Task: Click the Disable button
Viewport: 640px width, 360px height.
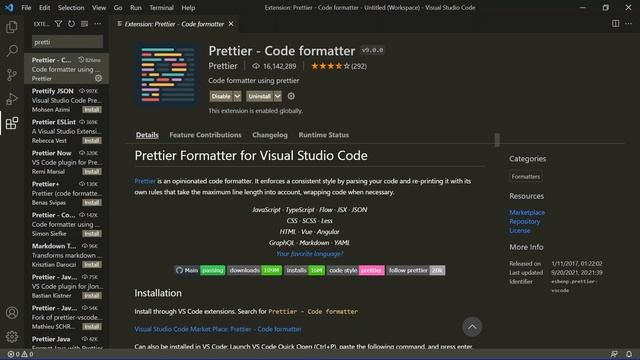Action: tap(221, 96)
